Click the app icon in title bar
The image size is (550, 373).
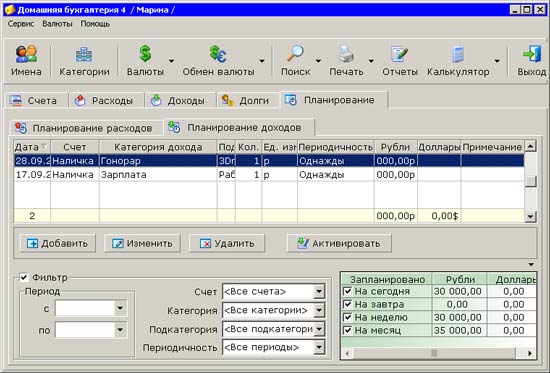(x=9, y=9)
